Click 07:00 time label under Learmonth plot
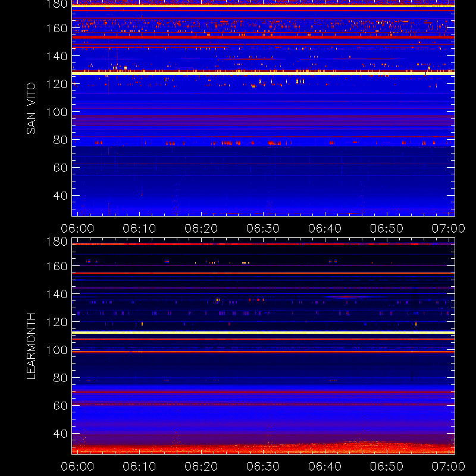 point(449,466)
